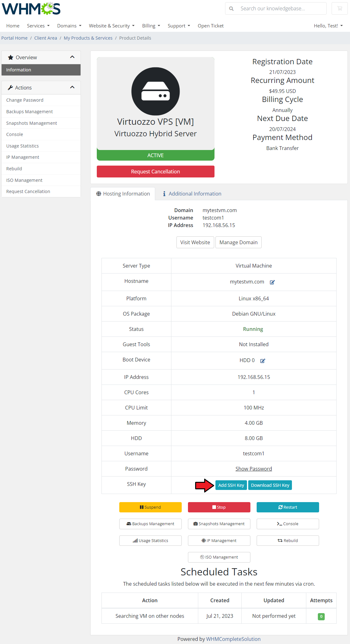
Task: Expand the Support dropdown menu
Action: [x=179, y=26]
